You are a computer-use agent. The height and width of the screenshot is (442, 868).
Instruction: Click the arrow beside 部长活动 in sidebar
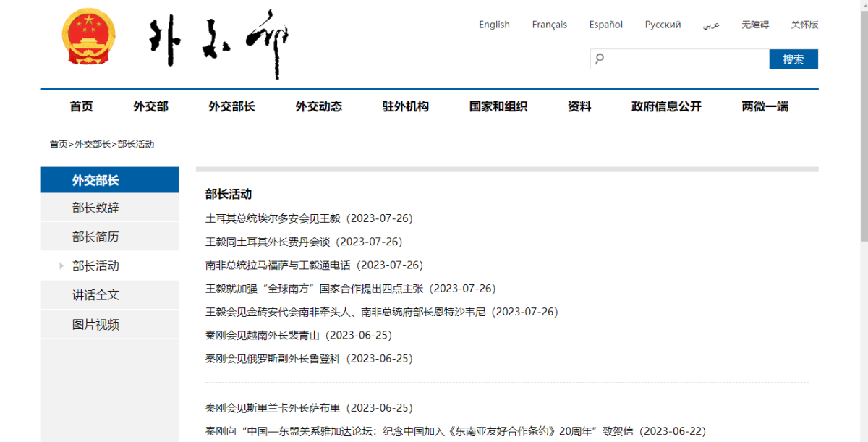coord(61,266)
